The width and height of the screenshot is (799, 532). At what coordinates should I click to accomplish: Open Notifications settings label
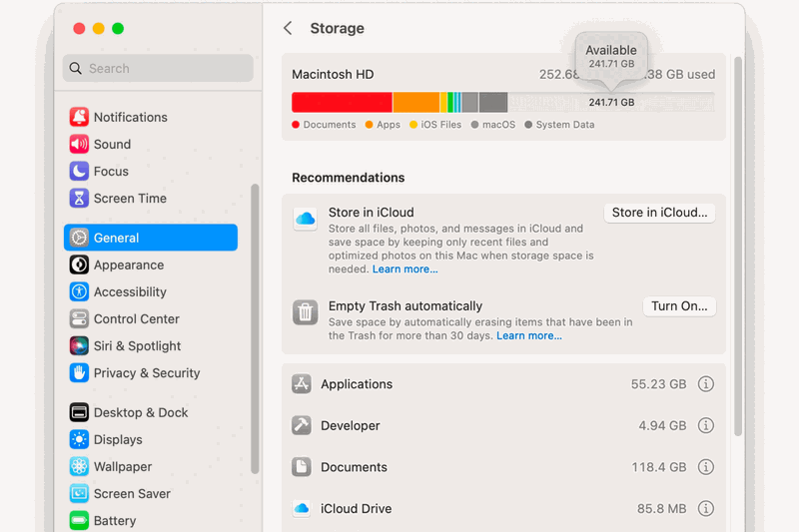click(131, 117)
